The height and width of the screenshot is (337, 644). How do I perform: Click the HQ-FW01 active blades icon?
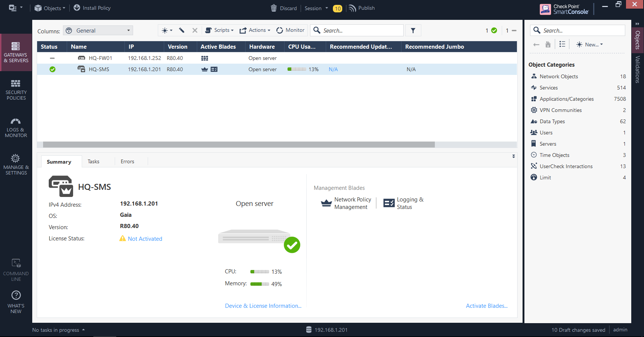[x=205, y=58]
